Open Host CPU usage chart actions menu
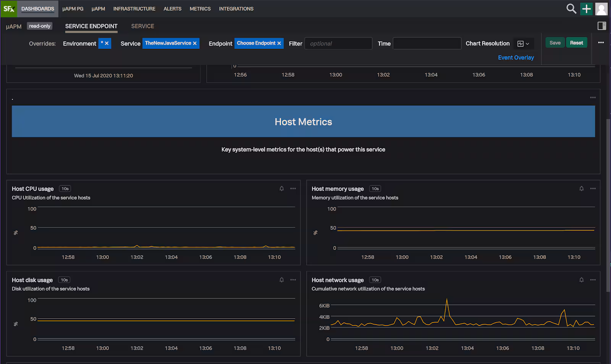This screenshot has height=364, width=611. pos(293,188)
